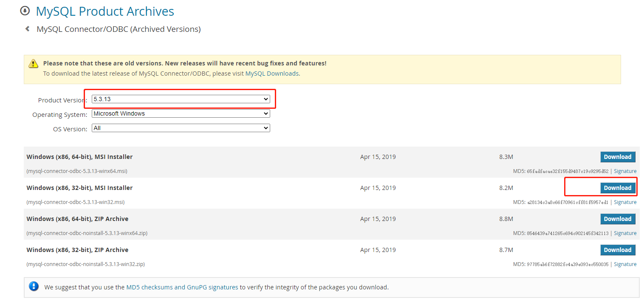This screenshot has height=303, width=644.
Task: Click the download circle icon beside MySQL Product Archives
Action: coord(25,11)
